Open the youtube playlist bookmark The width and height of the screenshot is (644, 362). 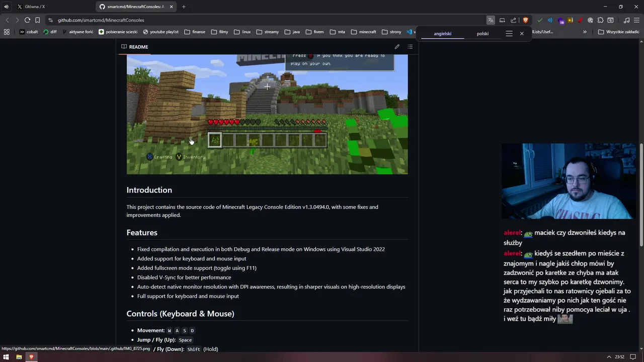160,32
